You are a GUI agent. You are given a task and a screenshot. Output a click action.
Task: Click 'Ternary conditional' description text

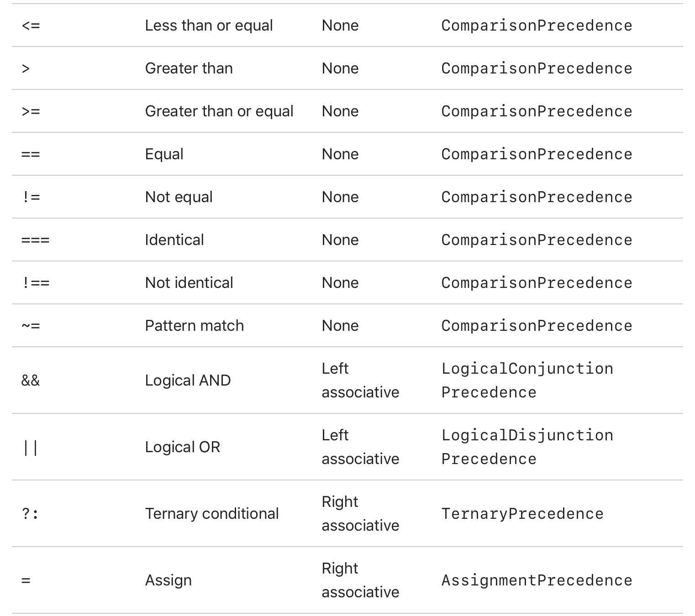tap(212, 514)
